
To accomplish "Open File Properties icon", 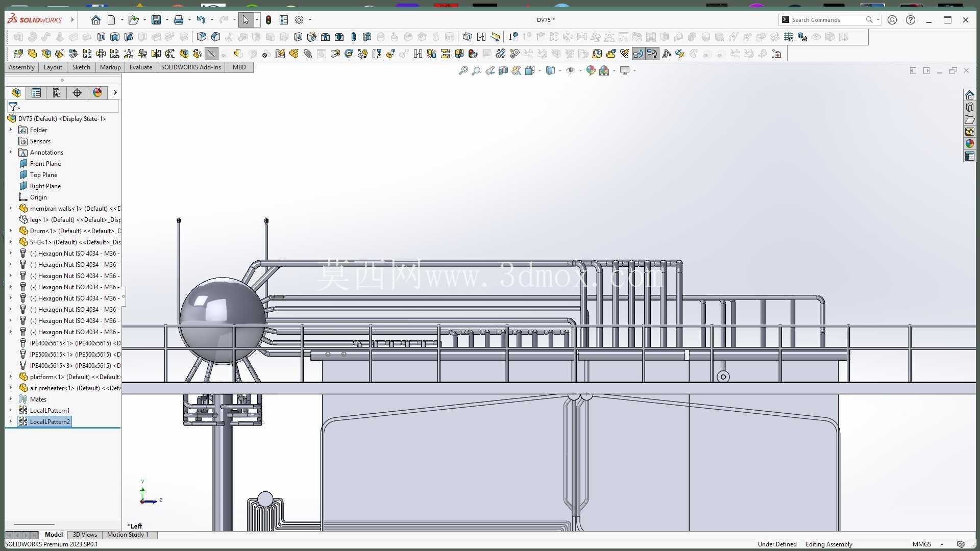I will (x=284, y=20).
